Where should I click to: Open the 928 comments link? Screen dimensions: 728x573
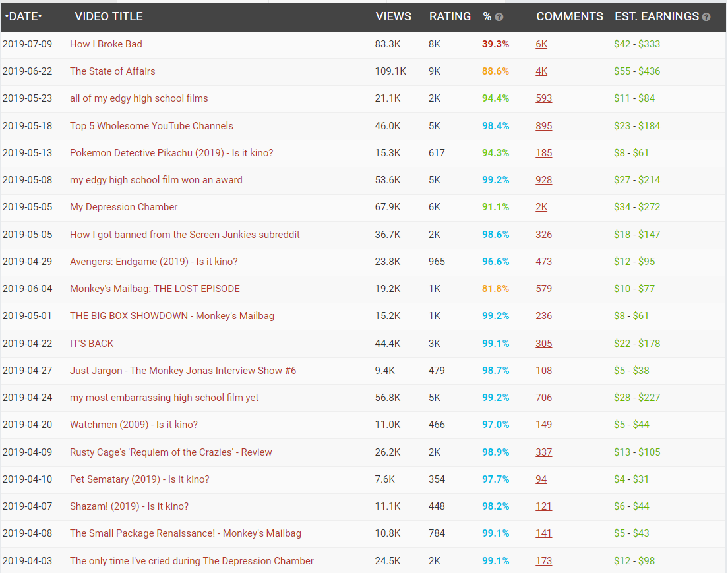point(543,180)
